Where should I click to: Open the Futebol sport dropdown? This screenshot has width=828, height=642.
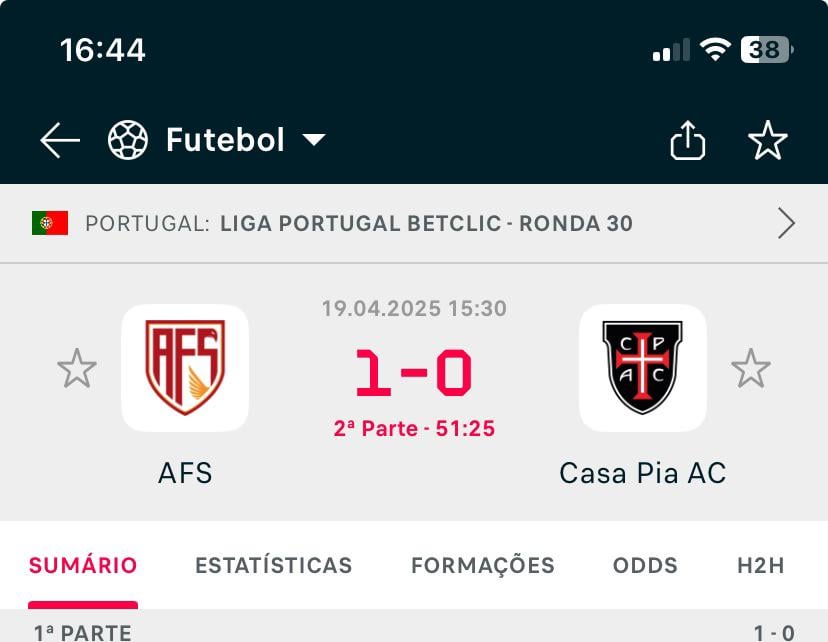pyautogui.click(x=313, y=141)
